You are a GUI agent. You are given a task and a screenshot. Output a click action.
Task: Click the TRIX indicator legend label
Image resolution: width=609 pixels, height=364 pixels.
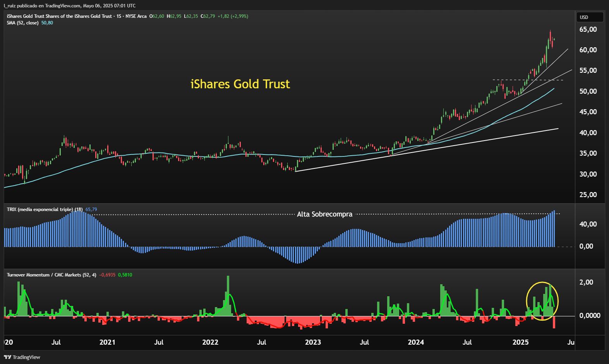pos(45,209)
